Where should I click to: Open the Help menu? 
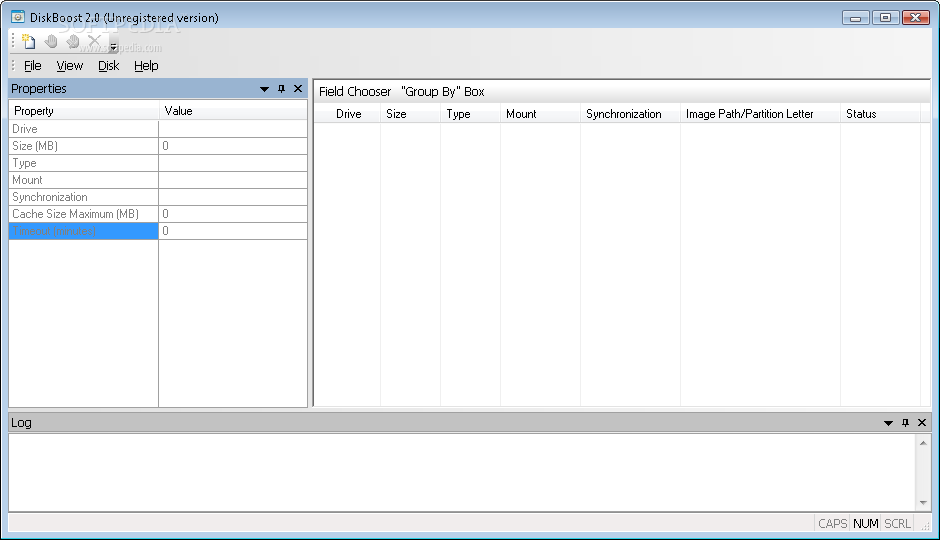pos(146,65)
